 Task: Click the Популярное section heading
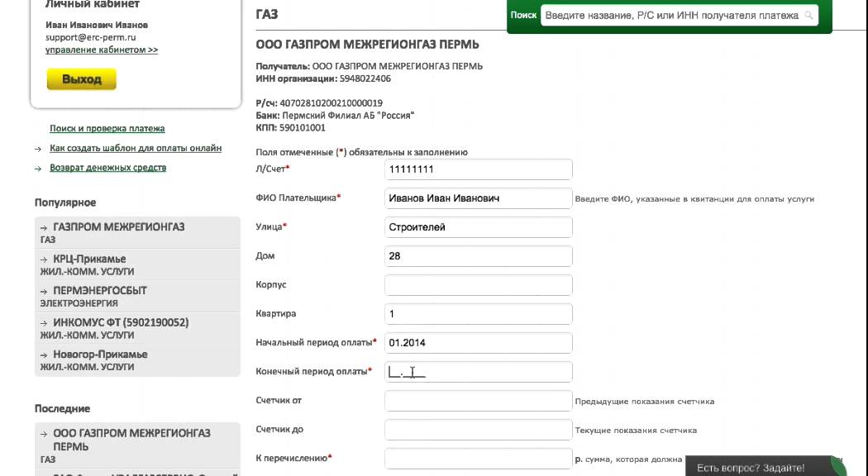pyautogui.click(x=65, y=202)
